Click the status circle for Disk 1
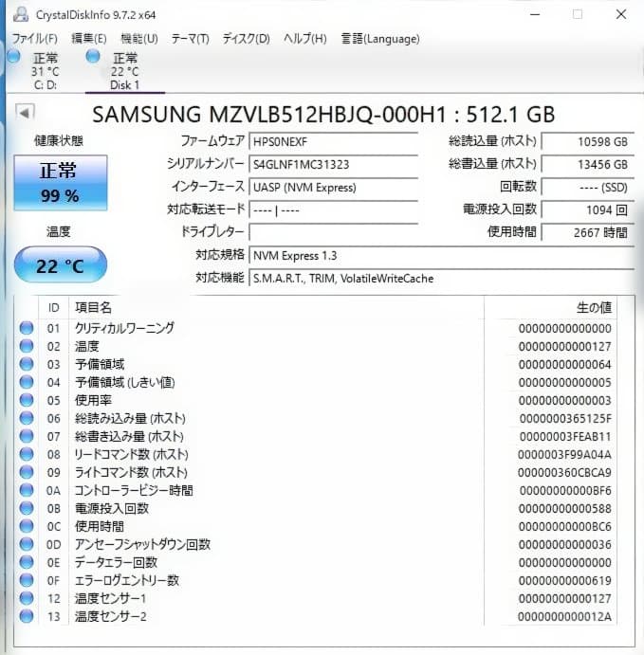The height and width of the screenshot is (655, 644). coord(93,56)
